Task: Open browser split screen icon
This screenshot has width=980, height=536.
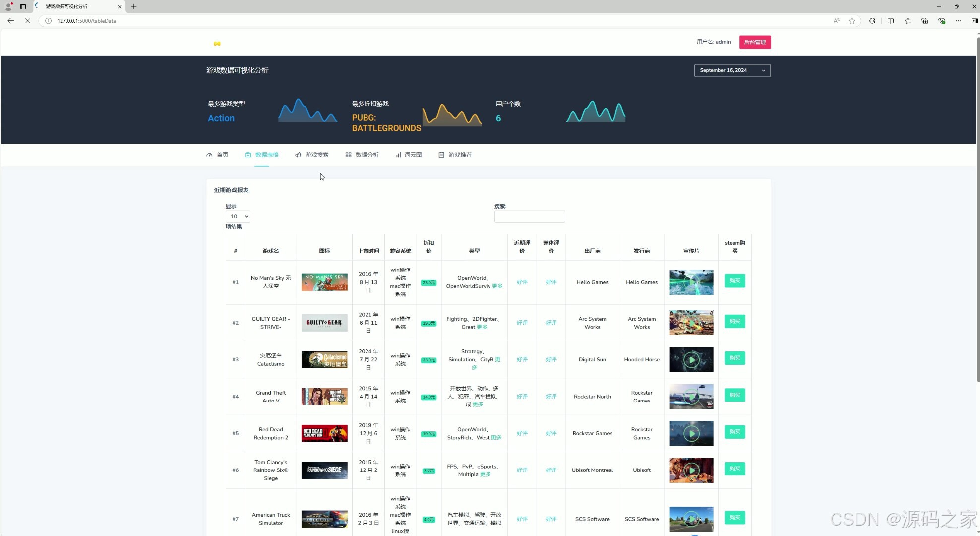Action: 891,21
